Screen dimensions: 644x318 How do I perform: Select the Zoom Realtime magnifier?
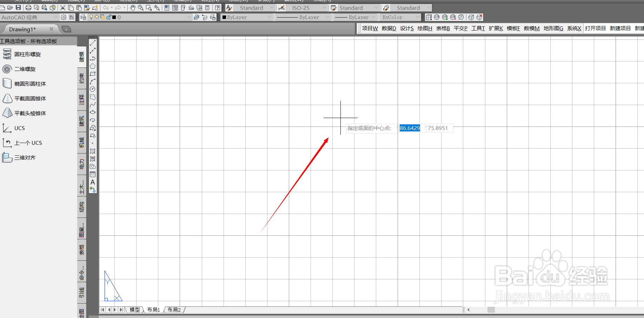[141, 7]
